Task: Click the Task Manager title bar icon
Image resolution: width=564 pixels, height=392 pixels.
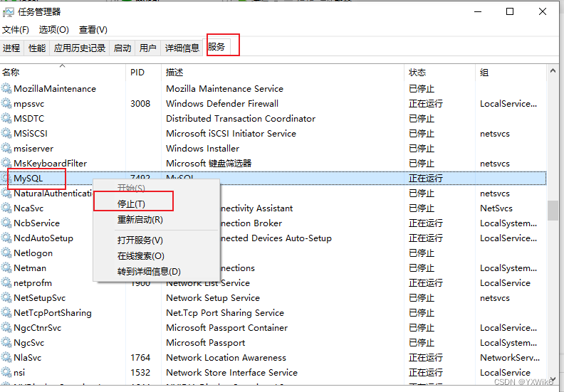Action: click(x=9, y=12)
